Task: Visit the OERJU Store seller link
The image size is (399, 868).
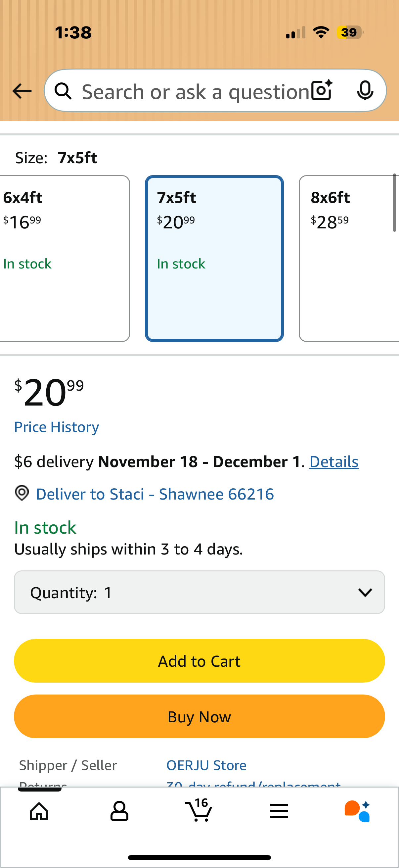Action: [x=206, y=765]
